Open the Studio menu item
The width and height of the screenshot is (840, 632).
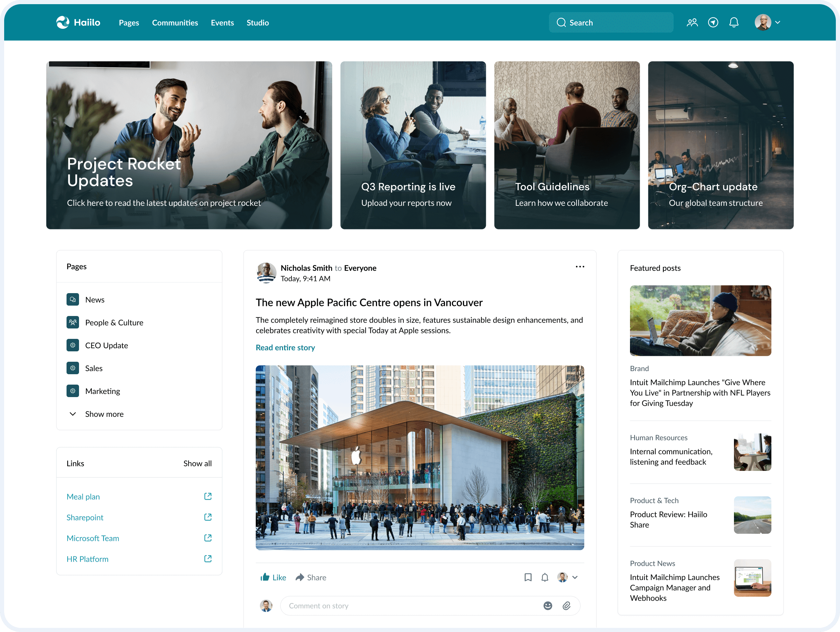257,23
